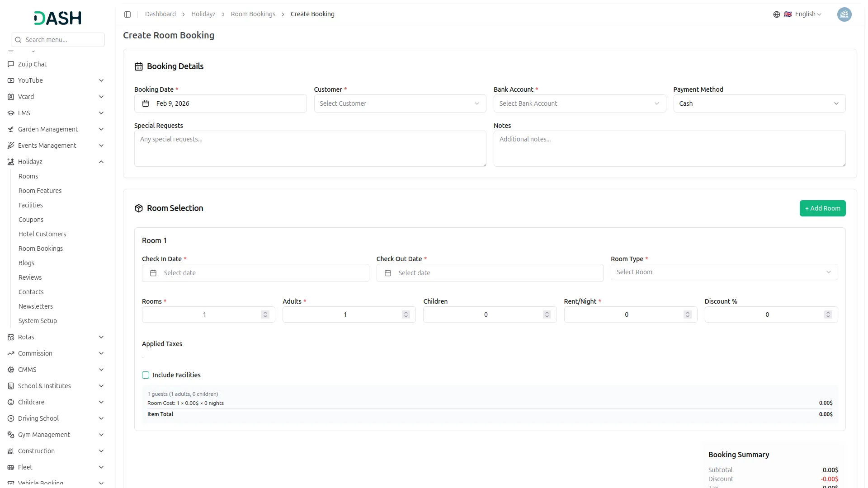Click the Check In Date calendar icon
This screenshot has height=488, width=868.
click(x=153, y=273)
